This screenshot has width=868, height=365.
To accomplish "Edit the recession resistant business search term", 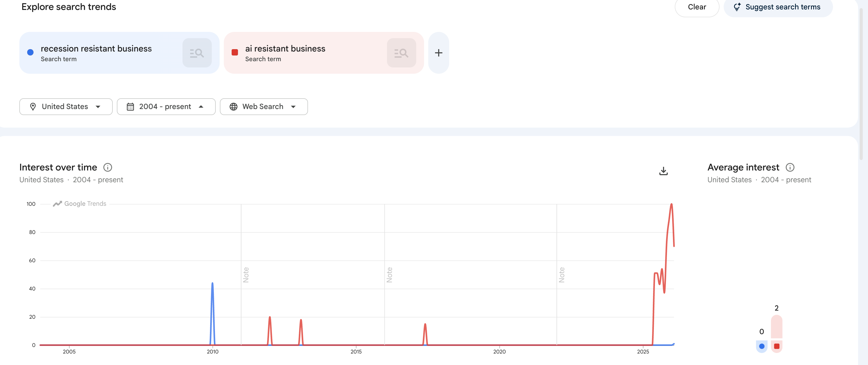I will click(96, 49).
